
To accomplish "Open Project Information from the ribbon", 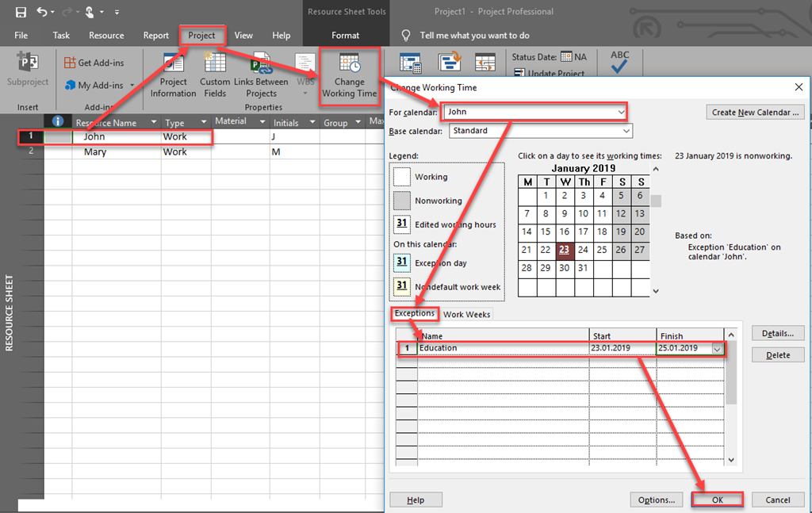I will (x=173, y=75).
